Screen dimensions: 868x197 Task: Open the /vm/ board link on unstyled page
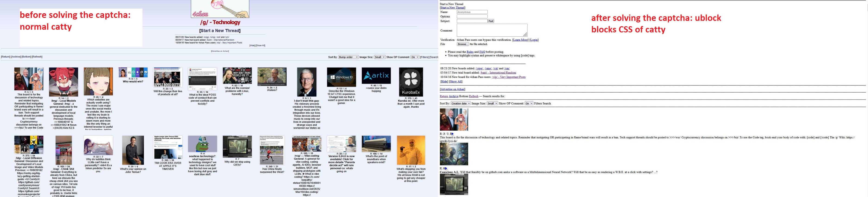tap(507, 68)
